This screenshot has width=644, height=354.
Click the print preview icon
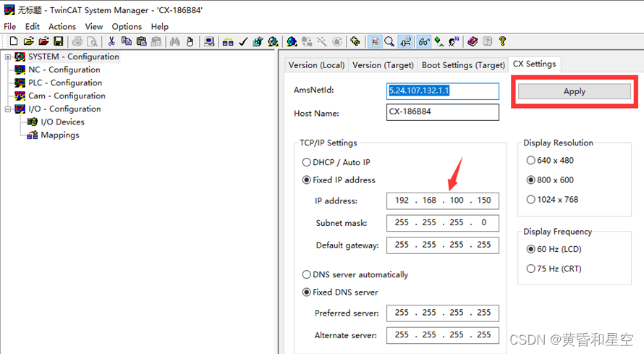[x=93, y=41]
